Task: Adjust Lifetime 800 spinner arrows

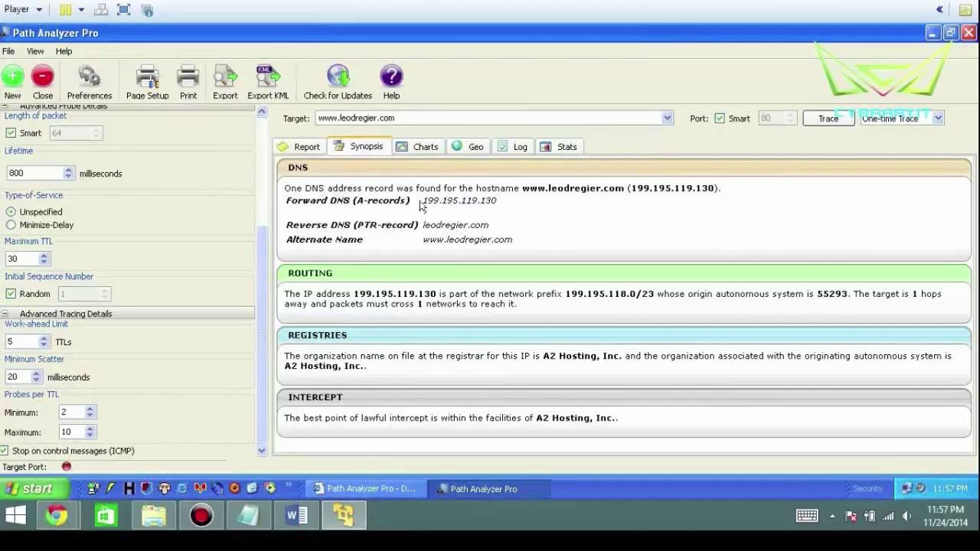Action: click(68, 174)
